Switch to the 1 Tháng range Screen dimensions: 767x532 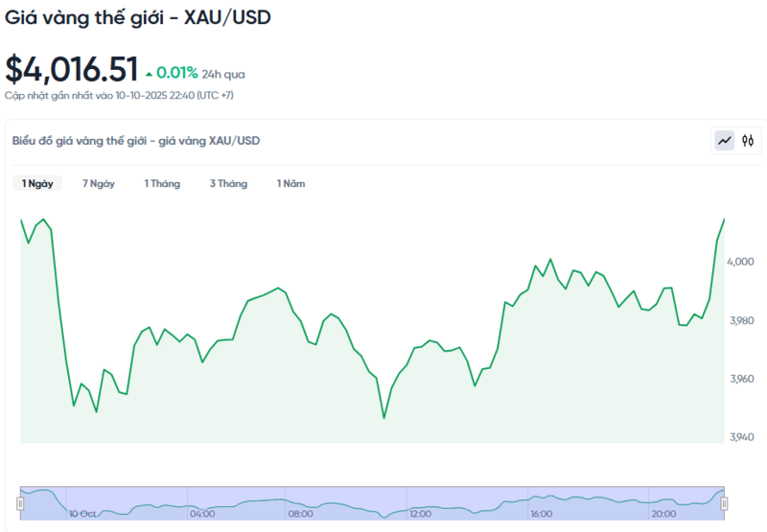point(162,183)
